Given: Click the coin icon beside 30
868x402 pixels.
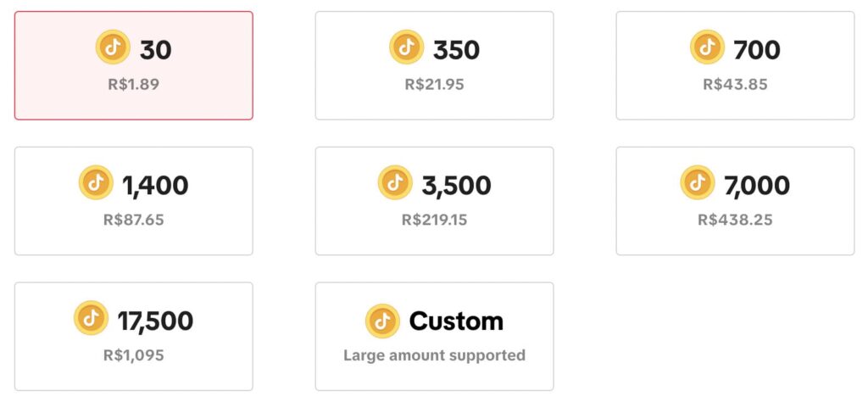Looking at the screenshot, I should coord(113,47).
